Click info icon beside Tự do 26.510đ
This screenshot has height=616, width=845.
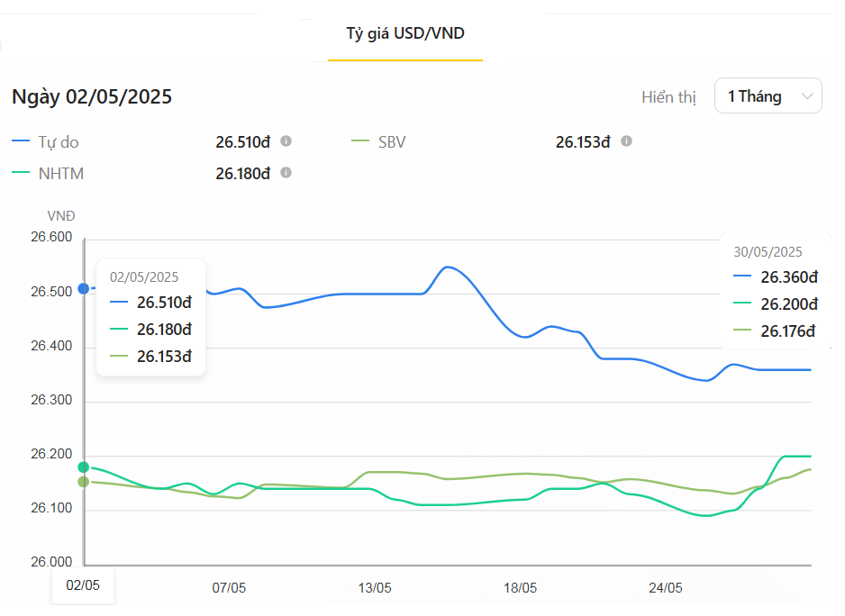[286, 141]
